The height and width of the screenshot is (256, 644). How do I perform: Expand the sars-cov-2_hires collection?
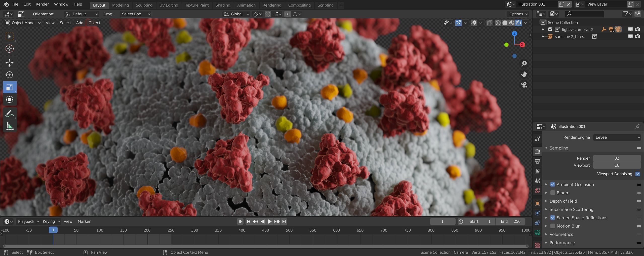[x=543, y=36]
